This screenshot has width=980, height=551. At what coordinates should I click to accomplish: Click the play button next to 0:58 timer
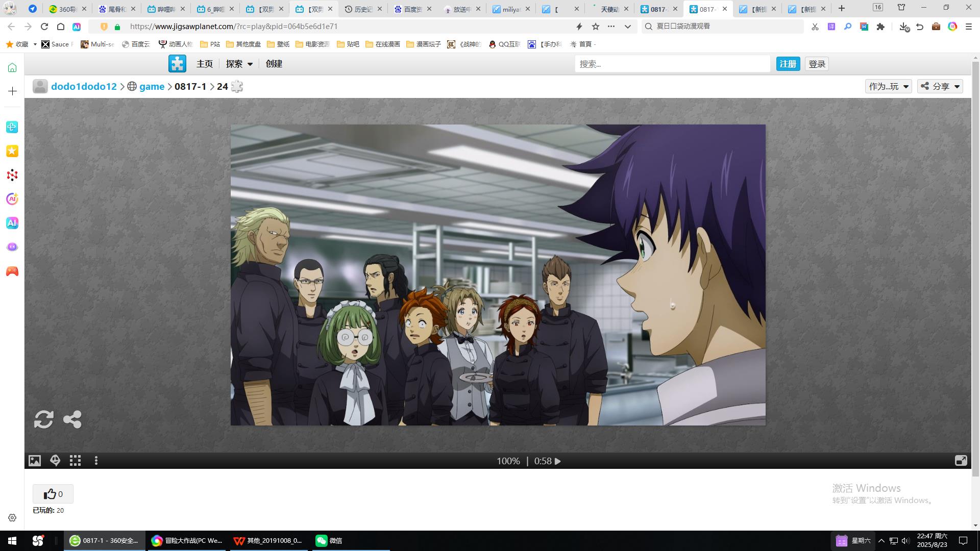point(558,461)
